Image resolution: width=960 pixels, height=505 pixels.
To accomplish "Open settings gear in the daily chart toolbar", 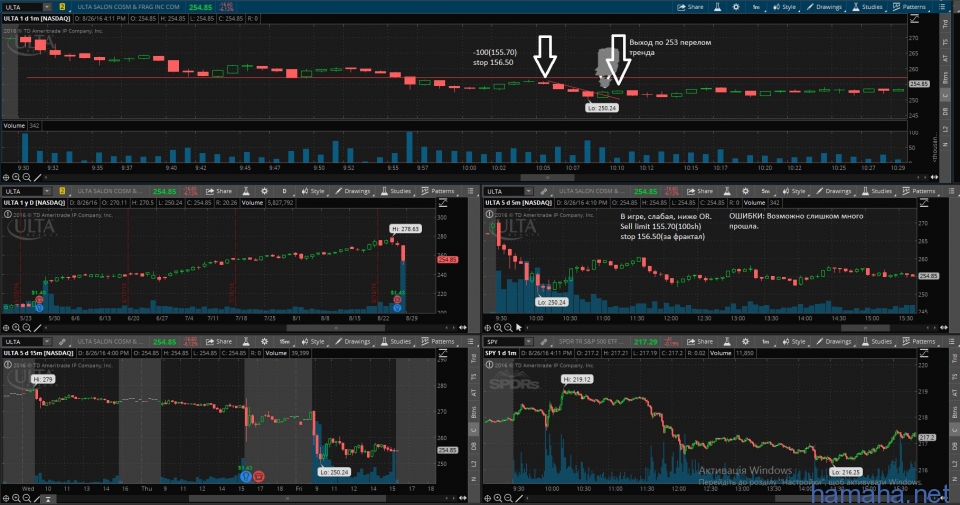I will pyautogui.click(x=264, y=191).
